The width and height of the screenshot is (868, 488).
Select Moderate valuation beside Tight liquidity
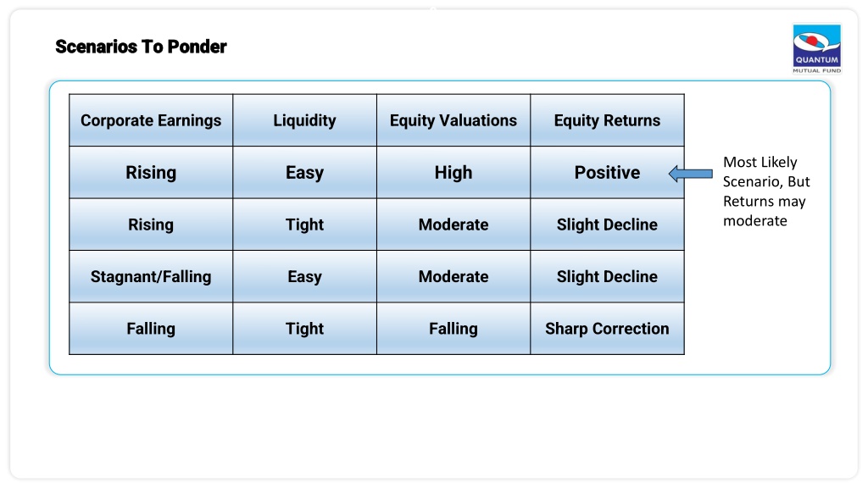(x=453, y=224)
